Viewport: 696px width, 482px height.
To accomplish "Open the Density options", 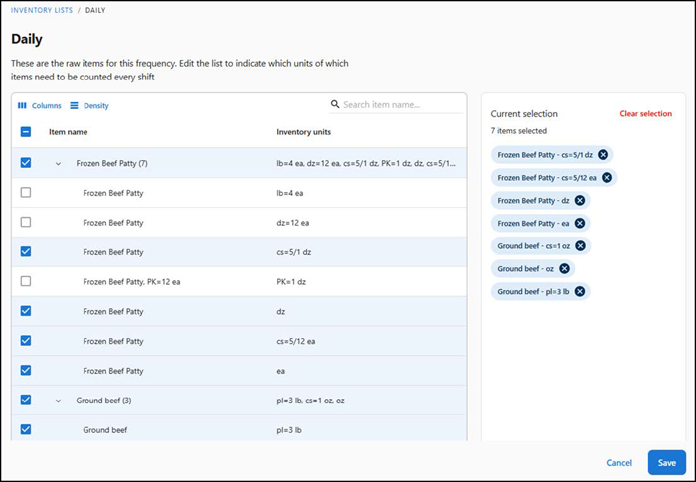I will coord(89,106).
